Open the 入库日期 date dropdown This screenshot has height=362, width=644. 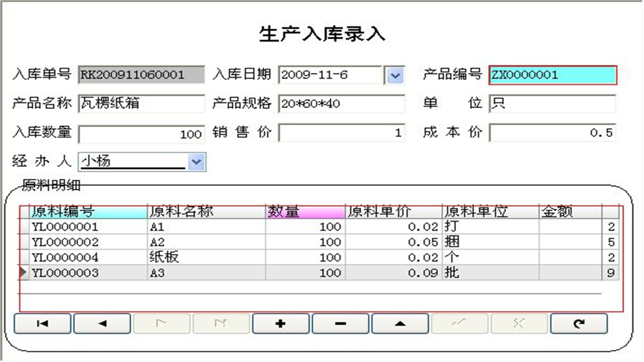point(395,75)
